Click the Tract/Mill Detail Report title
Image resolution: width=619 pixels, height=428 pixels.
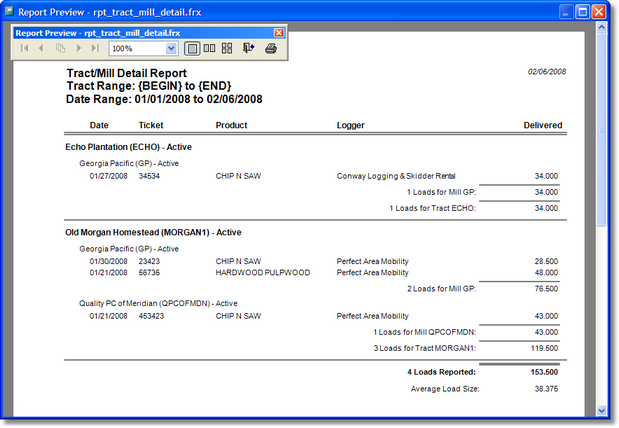click(x=126, y=73)
